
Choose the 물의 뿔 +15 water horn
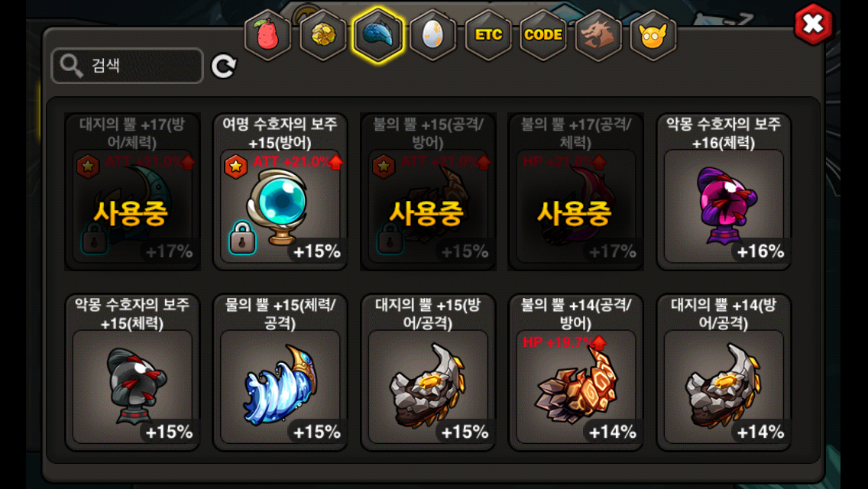coord(280,373)
